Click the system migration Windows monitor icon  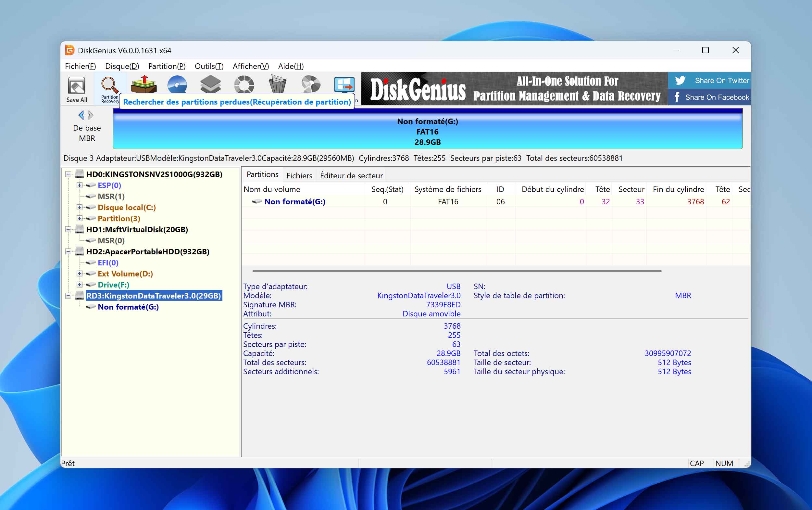click(x=344, y=84)
